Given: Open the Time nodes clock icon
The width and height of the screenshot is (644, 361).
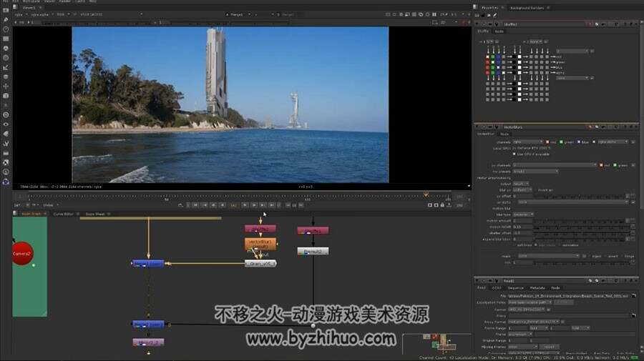Looking at the screenshot, I should pyautogui.click(x=6, y=29).
